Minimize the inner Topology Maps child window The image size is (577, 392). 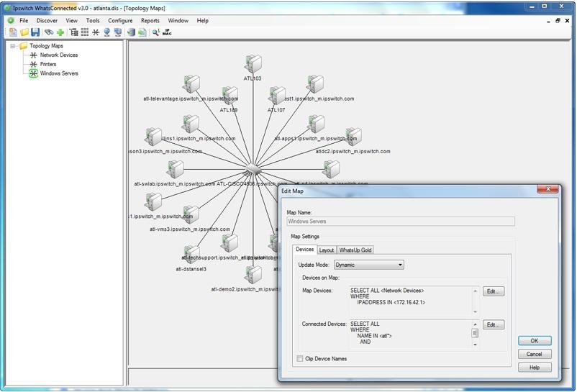pyautogui.click(x=549, y=22)
